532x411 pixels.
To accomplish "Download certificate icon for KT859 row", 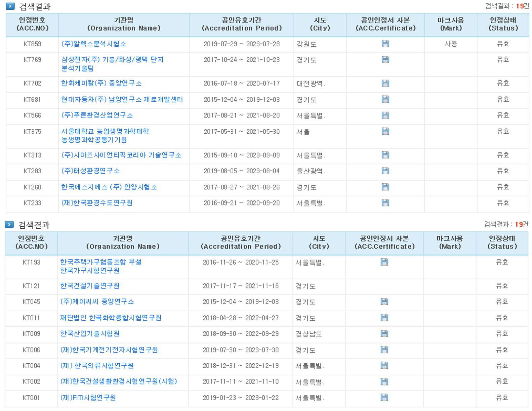I will pyautogui.click(x=385, y=44).
